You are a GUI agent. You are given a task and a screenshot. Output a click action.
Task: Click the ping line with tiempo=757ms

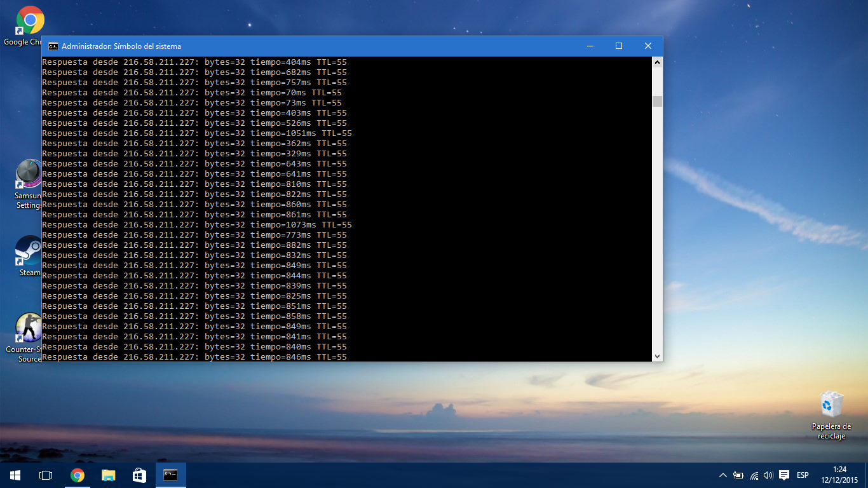coord(194,83)
